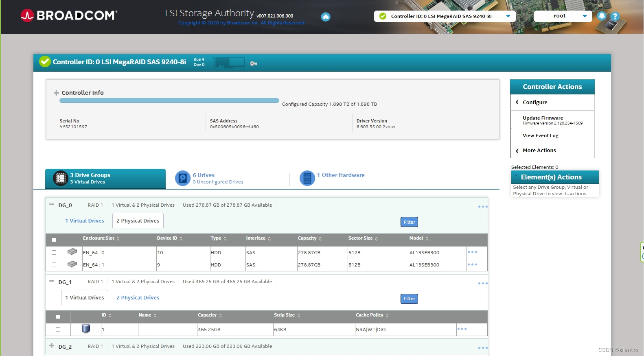Click the home icon in the header
This screenshot has height=356, width=644.
click(x=326, y=17)
